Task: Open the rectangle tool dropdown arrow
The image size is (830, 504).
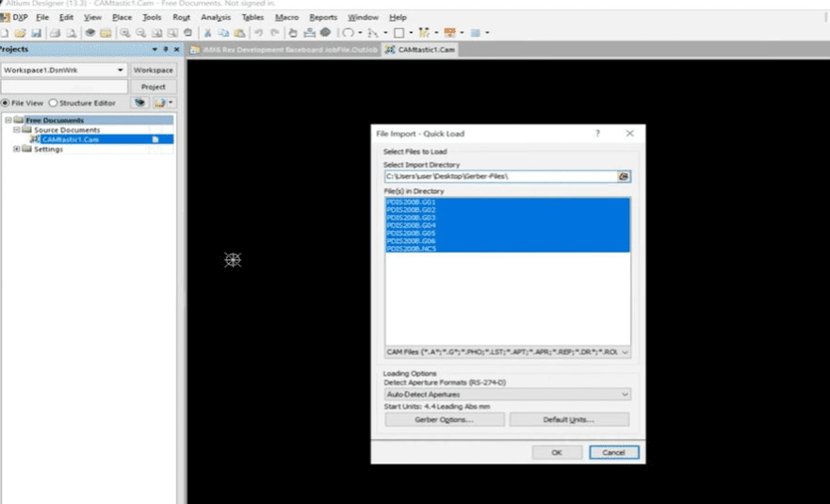Action: 411,33
